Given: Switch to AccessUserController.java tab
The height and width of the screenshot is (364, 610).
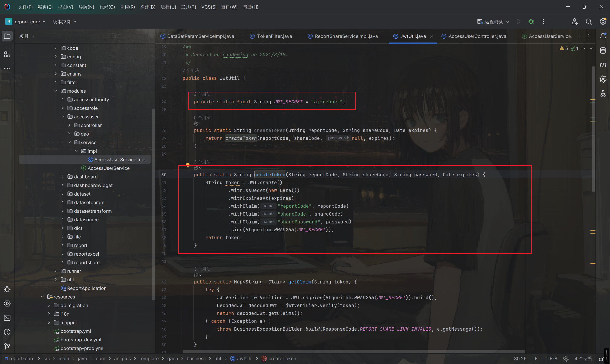Looking at the screenshot, I should coord(474,36).
